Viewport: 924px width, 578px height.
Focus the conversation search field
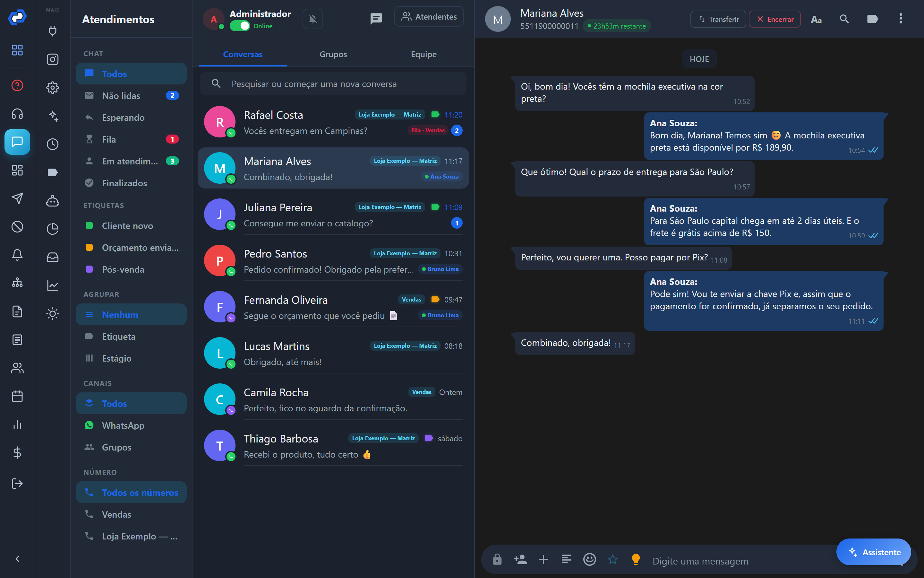[333, 84]
